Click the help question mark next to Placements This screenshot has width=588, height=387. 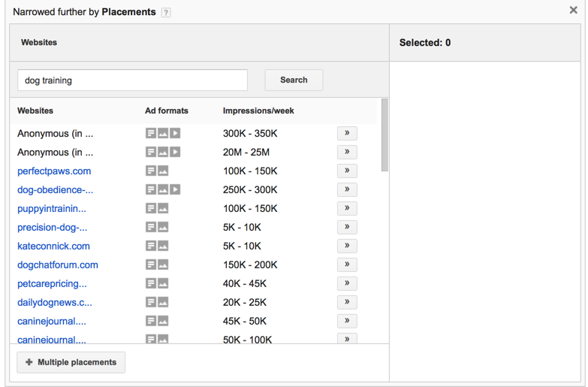tap(166, 13)
